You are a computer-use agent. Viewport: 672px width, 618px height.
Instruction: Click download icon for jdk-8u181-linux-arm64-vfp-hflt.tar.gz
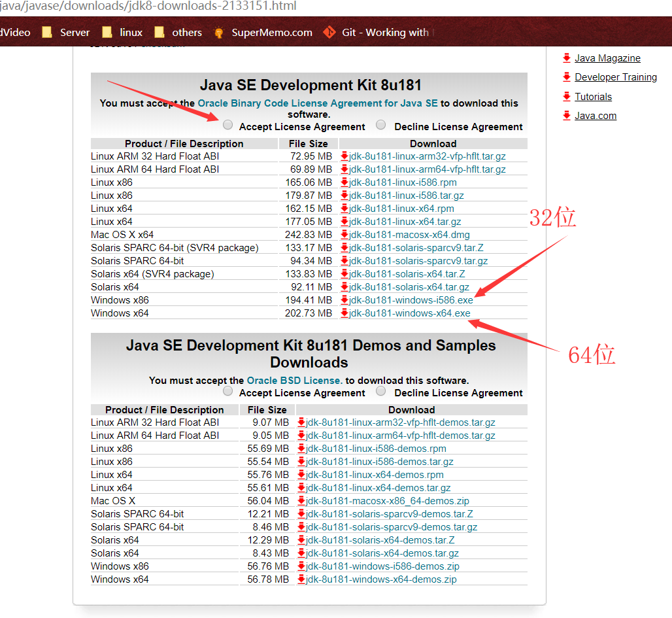point(344,169)
